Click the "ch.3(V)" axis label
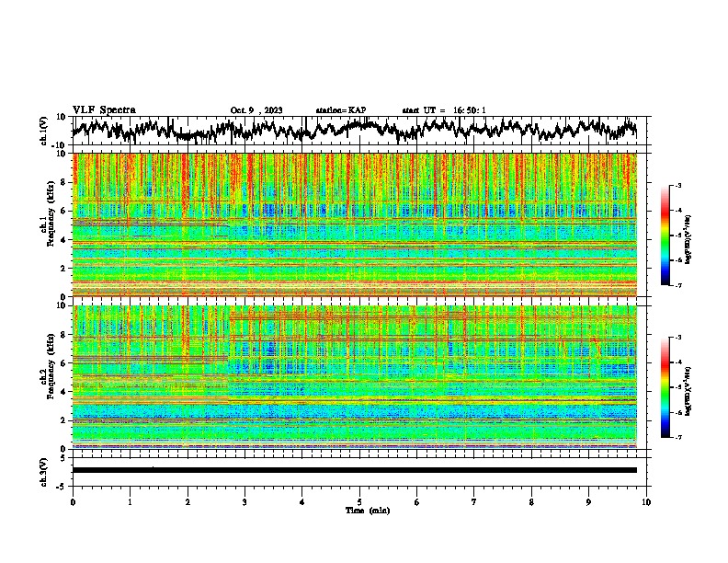Screen dimensions: 728x563 pyautogui.click(x=44, y=472)
